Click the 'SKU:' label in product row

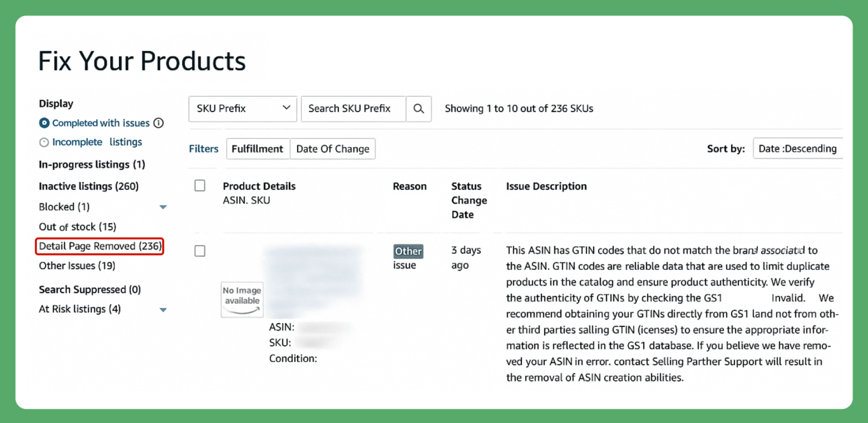click(280, 343)
